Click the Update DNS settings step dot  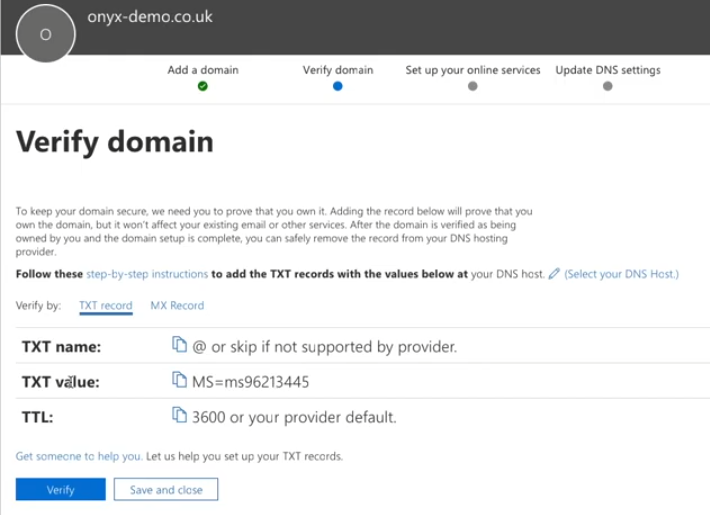(608, 86)
